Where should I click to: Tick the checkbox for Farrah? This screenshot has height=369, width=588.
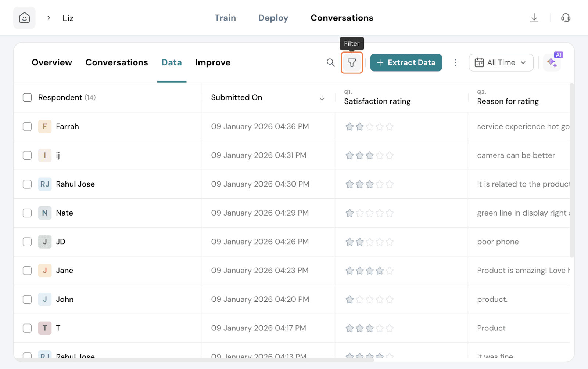(x=27, y=127)
